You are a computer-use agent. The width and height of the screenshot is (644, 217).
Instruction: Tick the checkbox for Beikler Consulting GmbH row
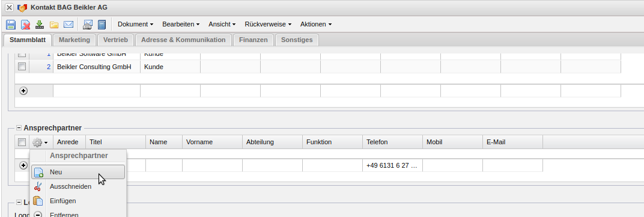point(22,67)
